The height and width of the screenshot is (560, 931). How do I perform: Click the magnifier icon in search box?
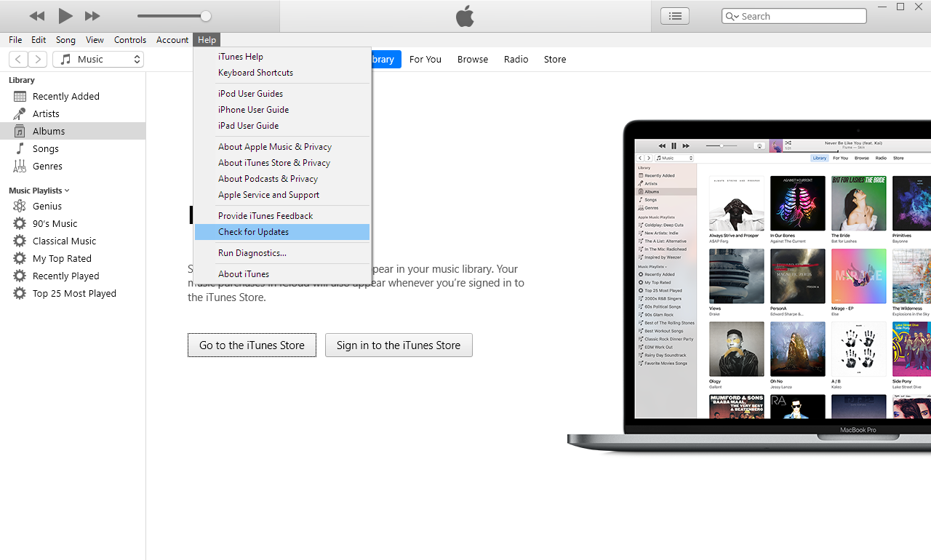pyautogui.click(x=732, y=16)
